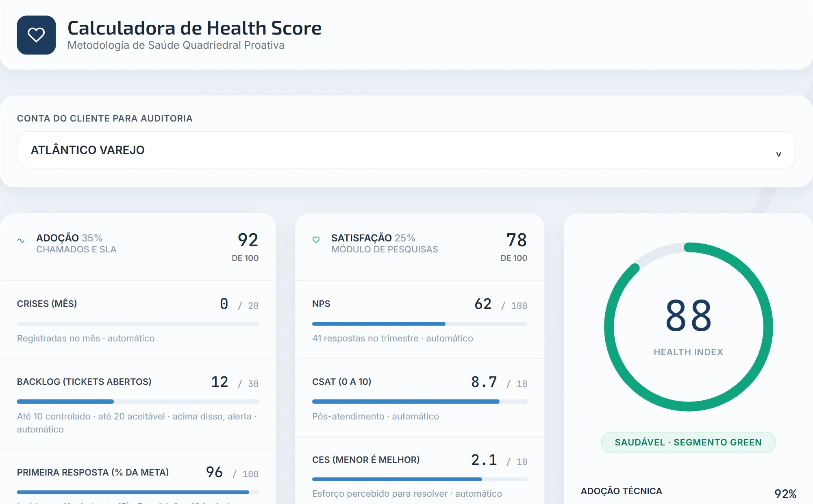Viewport: 813px width, 504px height.
Task: Click the Backlog value 12 / 30
Action: coord(235,382)
